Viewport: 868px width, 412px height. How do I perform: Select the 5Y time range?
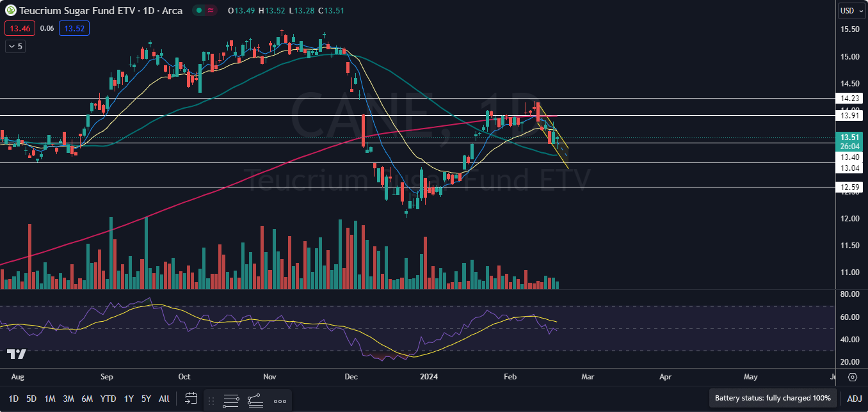pyautogui.click(x=146, y=399)
